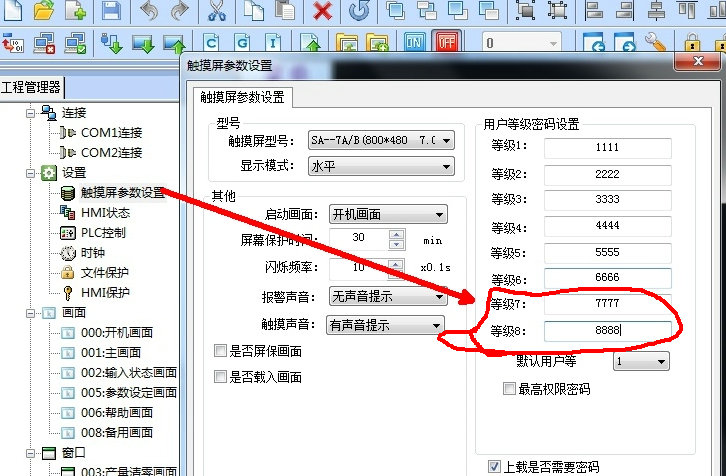Click the Cut scissors icon
The image size is (726, 476).
217,11
